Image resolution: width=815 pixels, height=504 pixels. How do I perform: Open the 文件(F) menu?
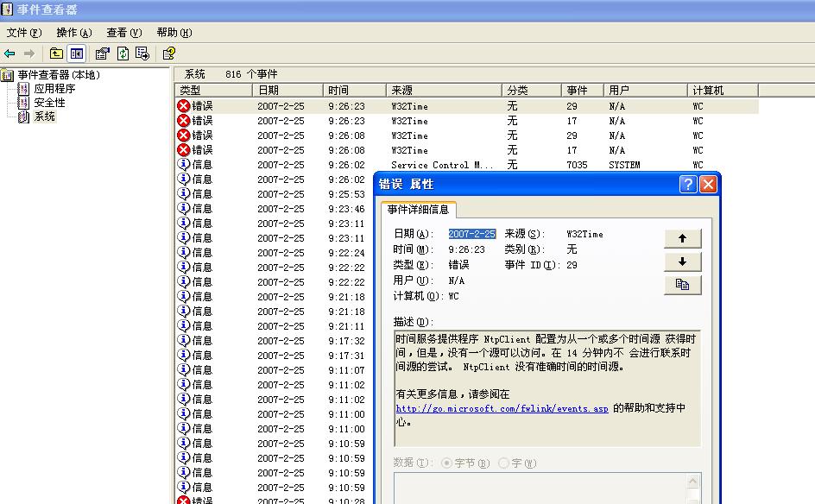pyautogui.click(x=24, y=33)
